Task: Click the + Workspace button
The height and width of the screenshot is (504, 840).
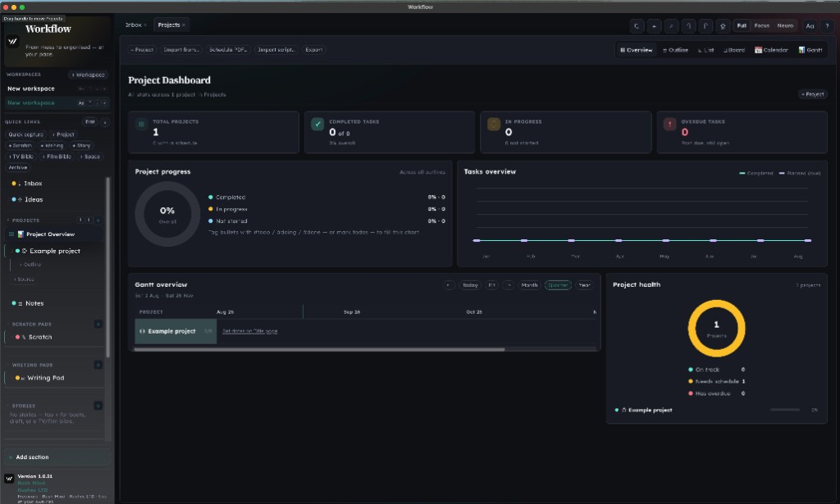Action: (x=89, y=75)
